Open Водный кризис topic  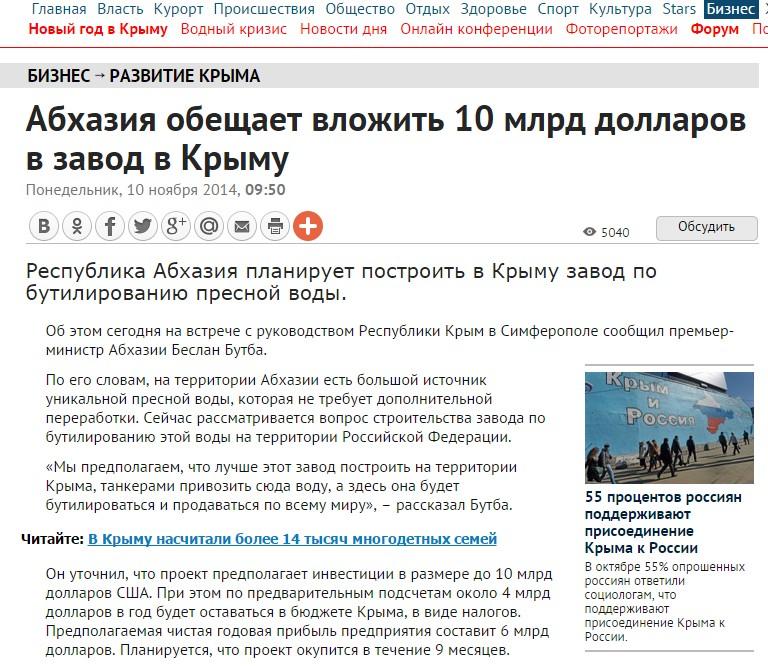point(234,29)
